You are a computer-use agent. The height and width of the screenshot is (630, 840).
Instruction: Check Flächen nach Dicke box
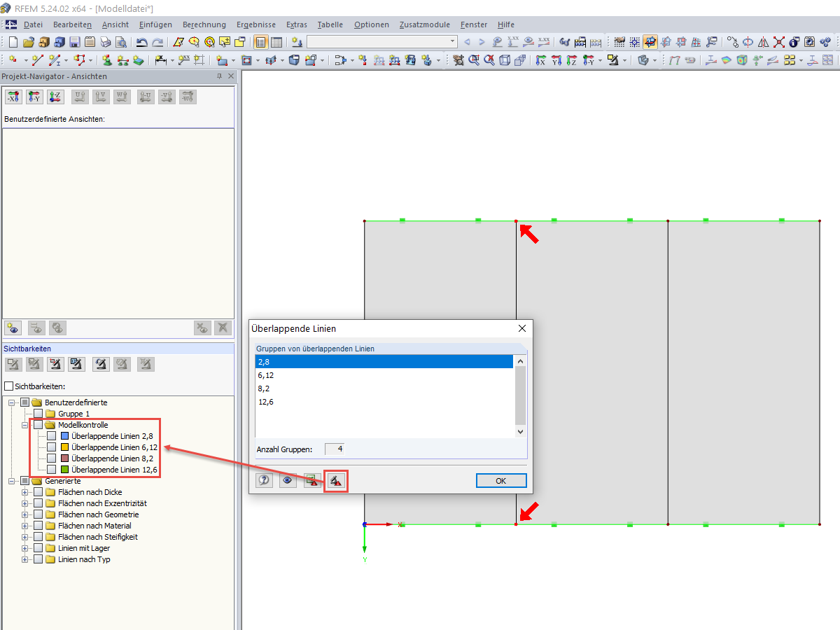(38, 492)
